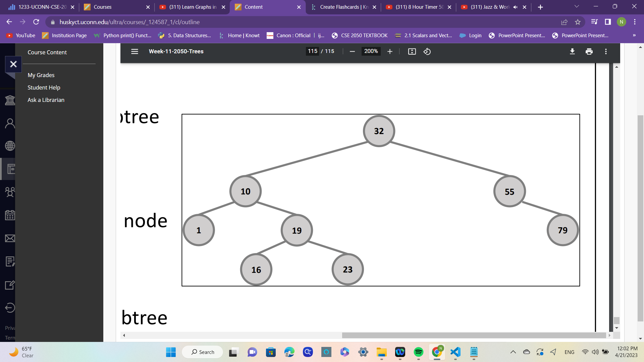
Task: Open the ENG language indicator
Action: point(569,352)
